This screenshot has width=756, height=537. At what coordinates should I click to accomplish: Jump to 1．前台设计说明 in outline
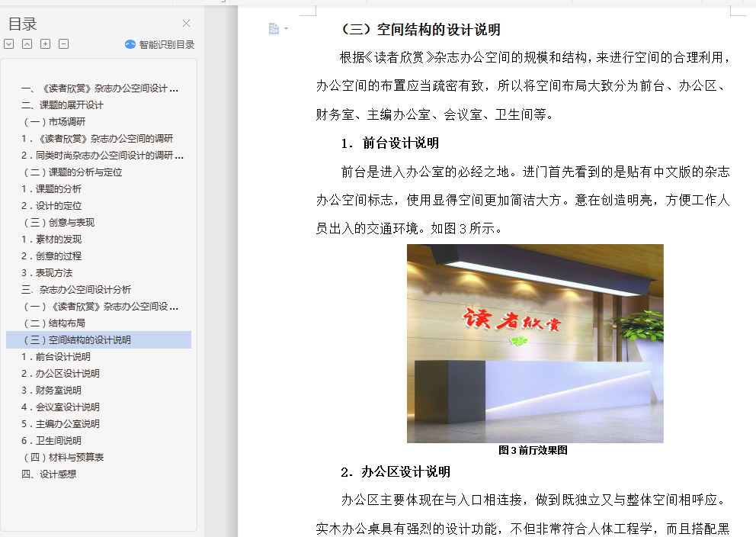pyautogui.click(x=56, y=357)
